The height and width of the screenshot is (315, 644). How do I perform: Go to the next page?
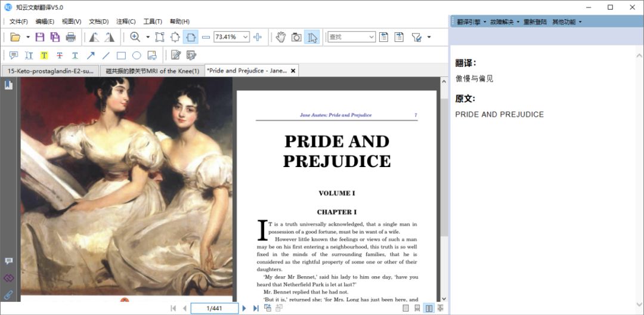pyautogui.click(x=244, y=308)
